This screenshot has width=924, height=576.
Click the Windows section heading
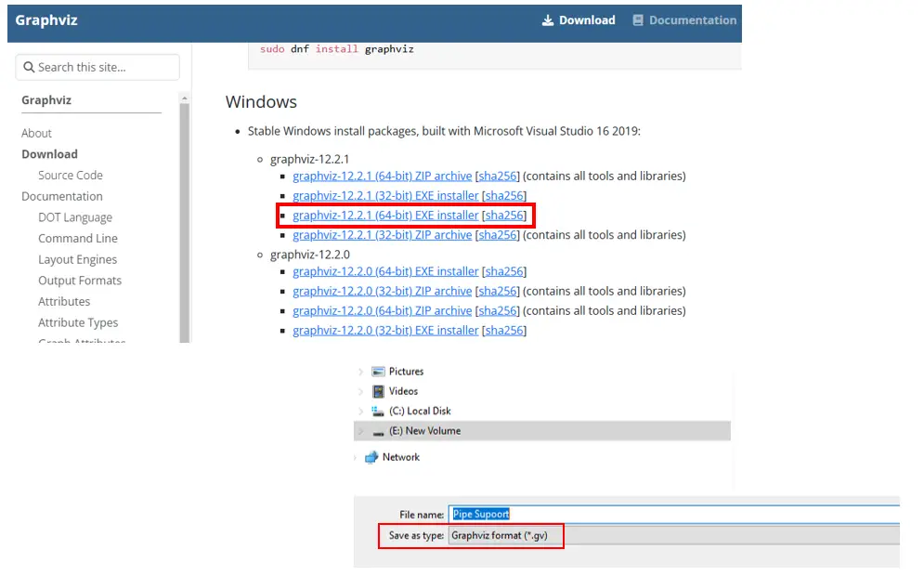261,102
